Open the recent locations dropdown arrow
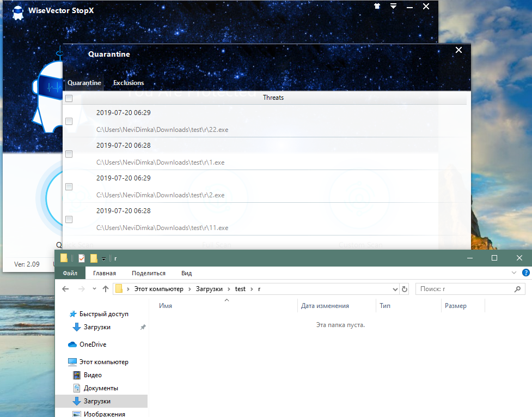The height and width of the screenshot is (417, 532). 94,289
